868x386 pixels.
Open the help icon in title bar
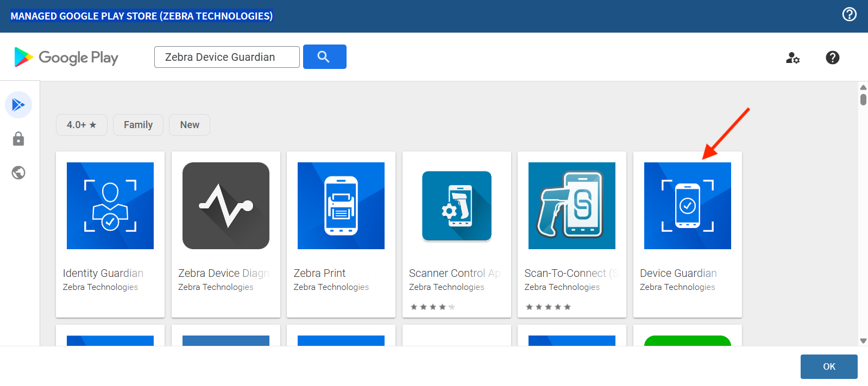coord(849,15)
